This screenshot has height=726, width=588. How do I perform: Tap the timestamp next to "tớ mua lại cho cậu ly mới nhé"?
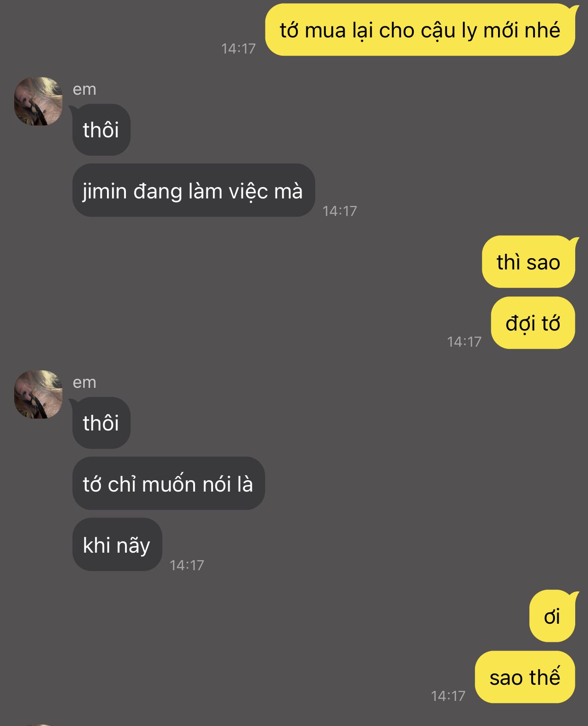(x=238, y=48)
